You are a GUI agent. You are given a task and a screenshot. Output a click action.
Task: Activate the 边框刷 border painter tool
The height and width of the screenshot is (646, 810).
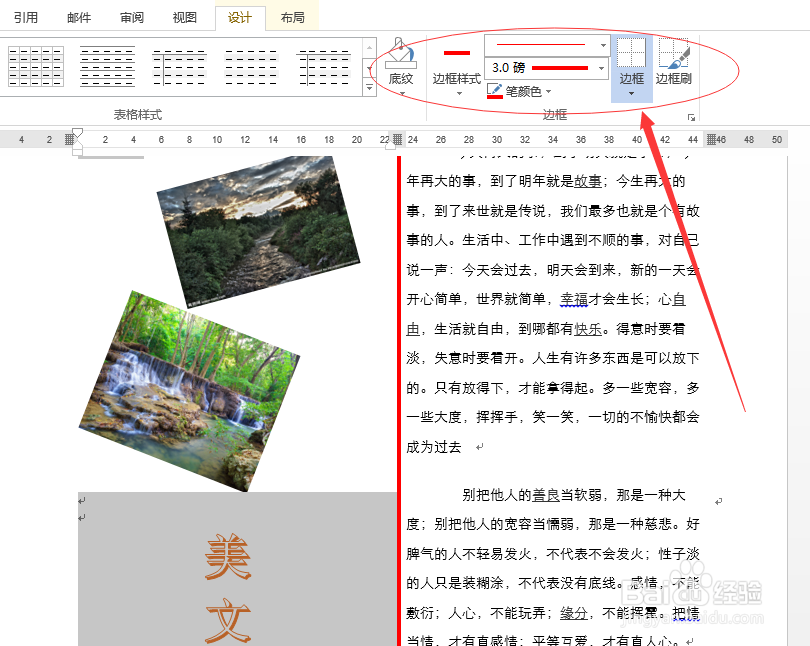coord(674,61)
